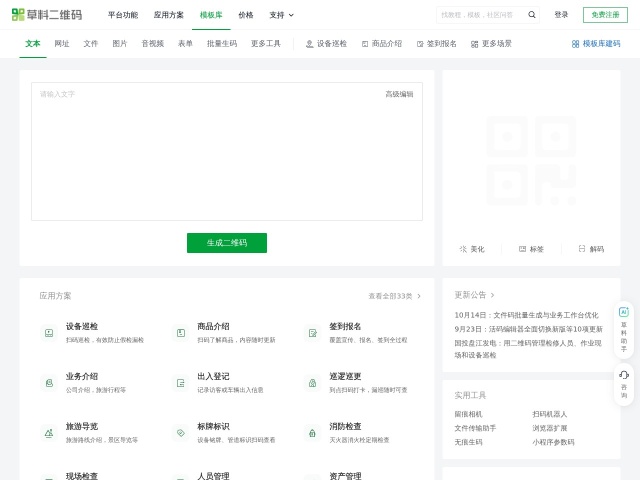The height and width of the screenshot is (480, 640).
Task: Click the 标签 label icon
Action: point(522,249)
